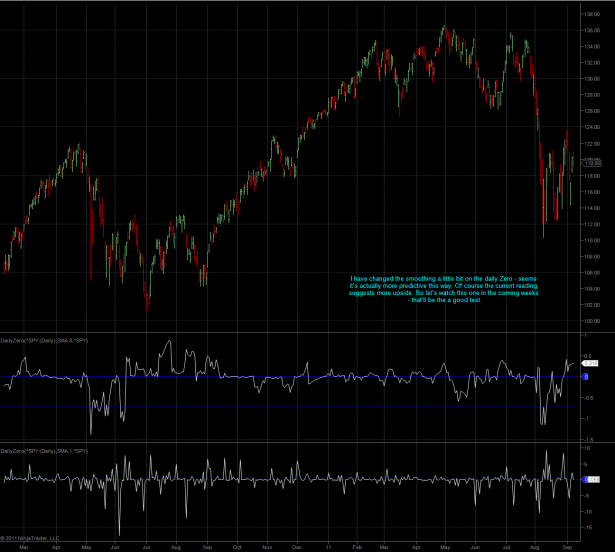615x552 pixels.
Task: Click the DailyZero SMA,1 indicator label
Action: click(44, 451)
